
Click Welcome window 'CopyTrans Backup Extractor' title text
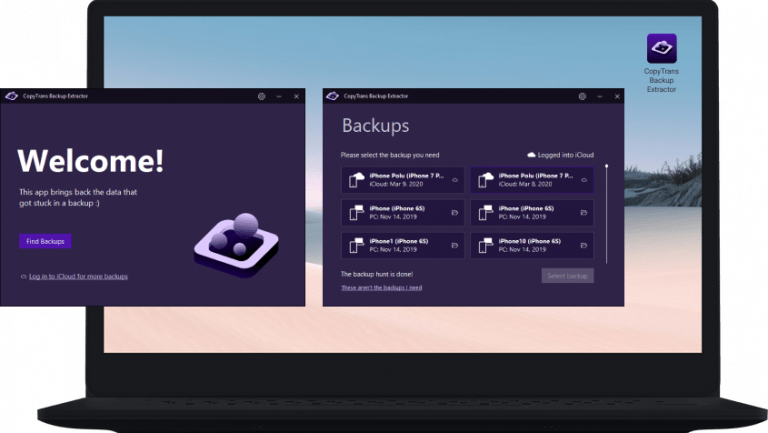[55, 96]
